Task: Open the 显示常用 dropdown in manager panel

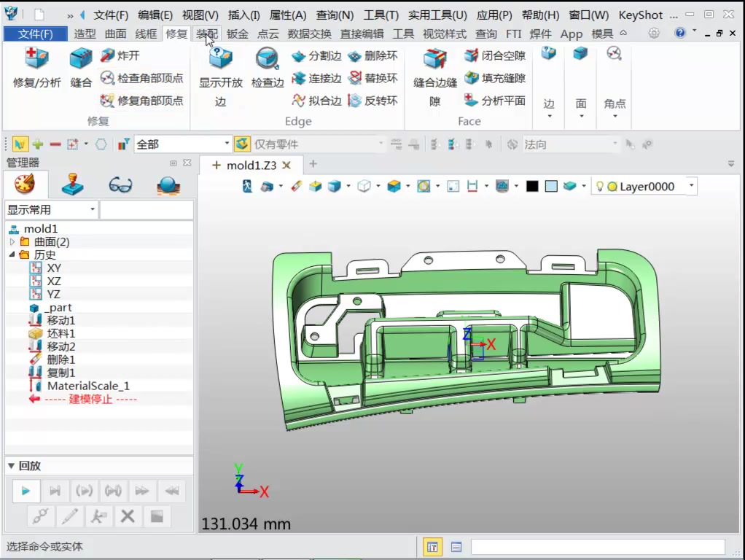Action: 92,209
